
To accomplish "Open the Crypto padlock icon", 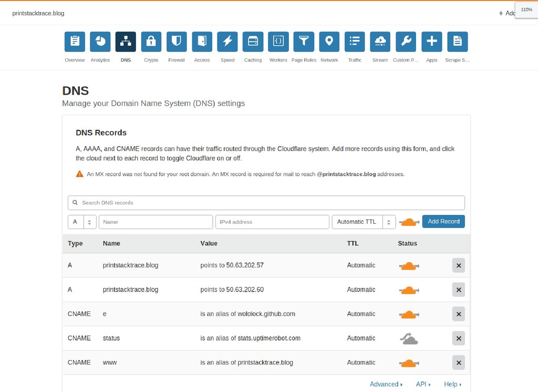I will point(151,42).
